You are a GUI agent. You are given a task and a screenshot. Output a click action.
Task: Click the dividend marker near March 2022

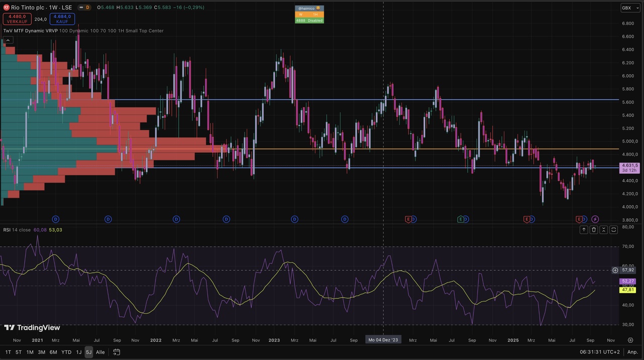pos(176,219)
